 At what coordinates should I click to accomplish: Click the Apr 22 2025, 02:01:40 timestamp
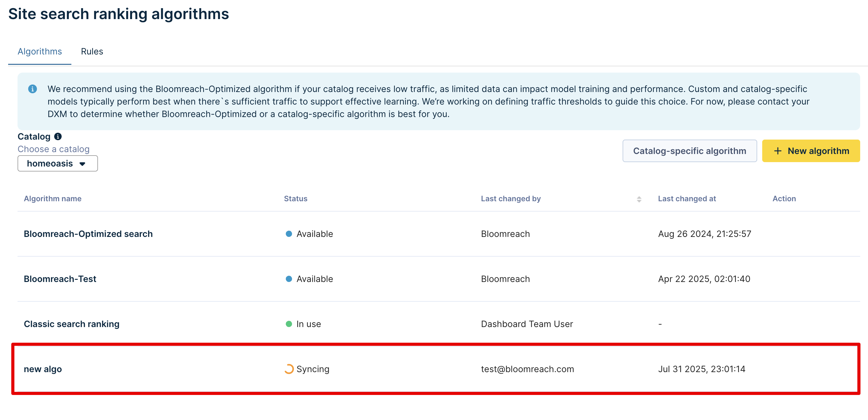point(704,279)
